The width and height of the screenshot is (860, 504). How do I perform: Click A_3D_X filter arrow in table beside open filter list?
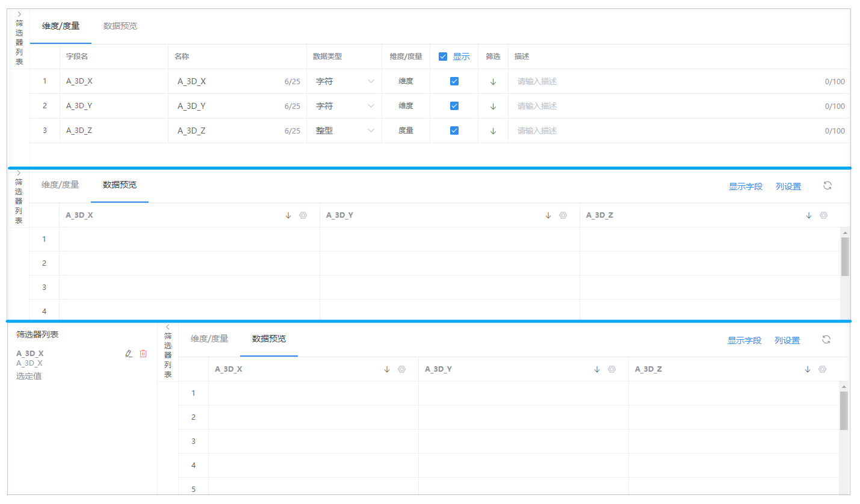(387, 369)
